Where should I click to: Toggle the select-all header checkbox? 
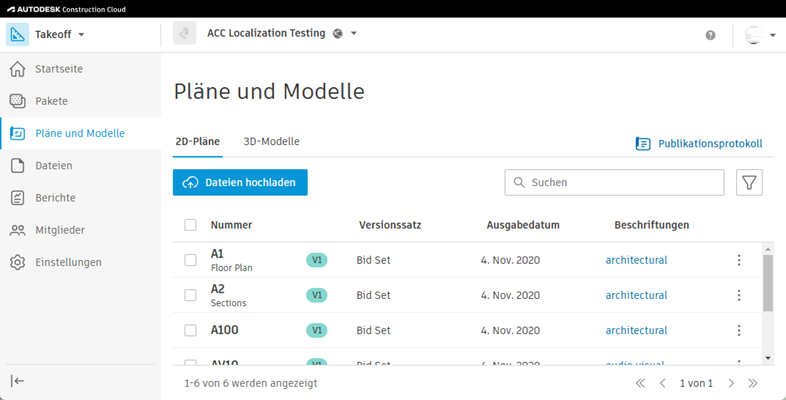coord(191,225)
